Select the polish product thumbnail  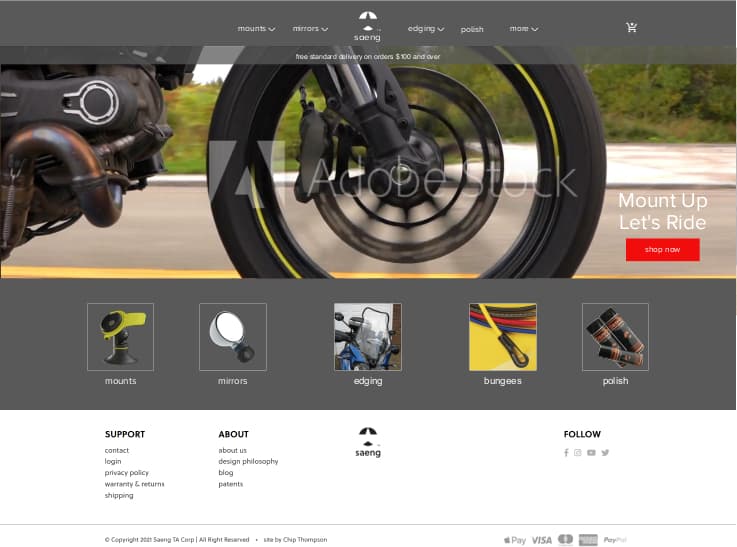[x=615, y=337]
